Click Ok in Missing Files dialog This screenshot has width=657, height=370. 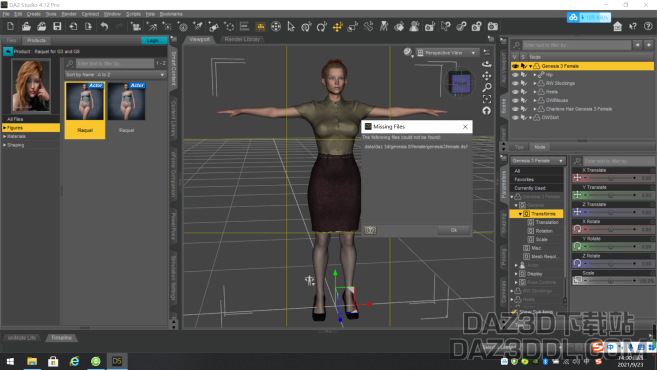453,230
